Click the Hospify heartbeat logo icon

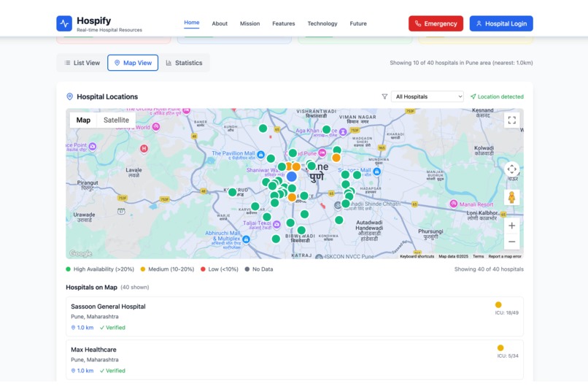[64, 23]
